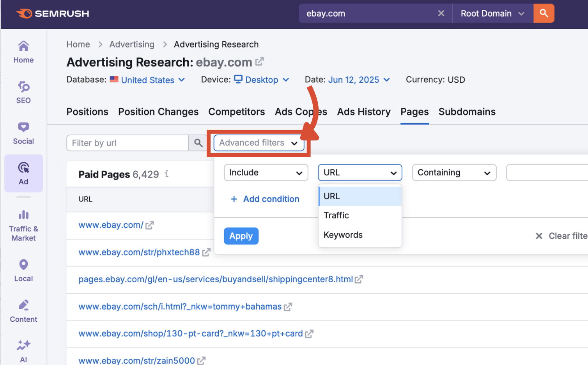Open the United States database selector

pyautogui.click(x=147, y=80)
